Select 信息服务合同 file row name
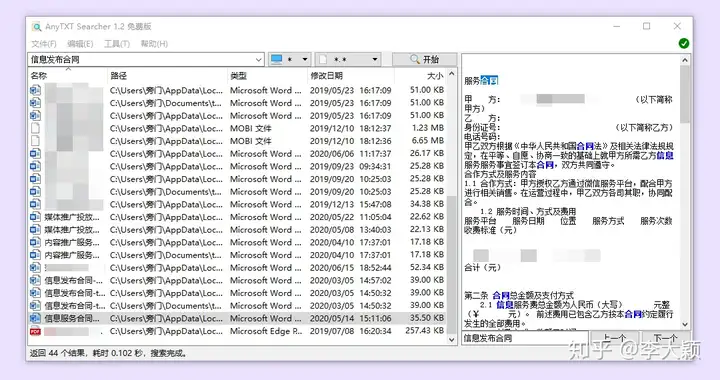This screenshot has height=380, width=720. 72,318
